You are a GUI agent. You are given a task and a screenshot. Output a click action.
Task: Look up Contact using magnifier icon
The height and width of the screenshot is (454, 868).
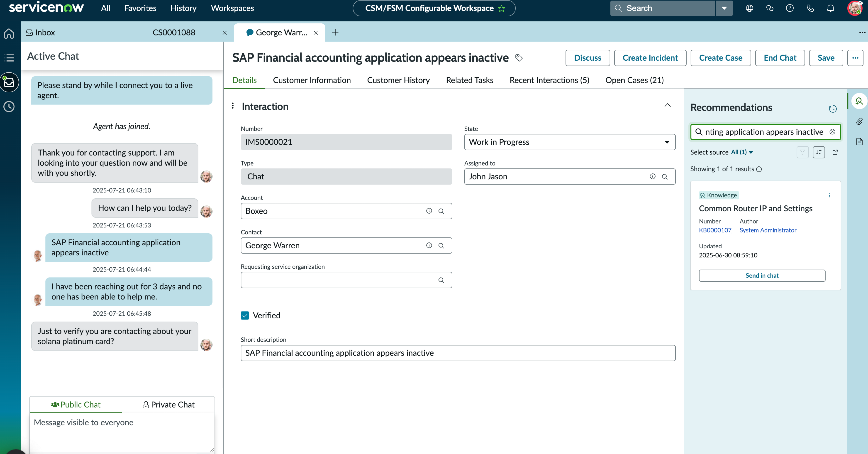441,246
